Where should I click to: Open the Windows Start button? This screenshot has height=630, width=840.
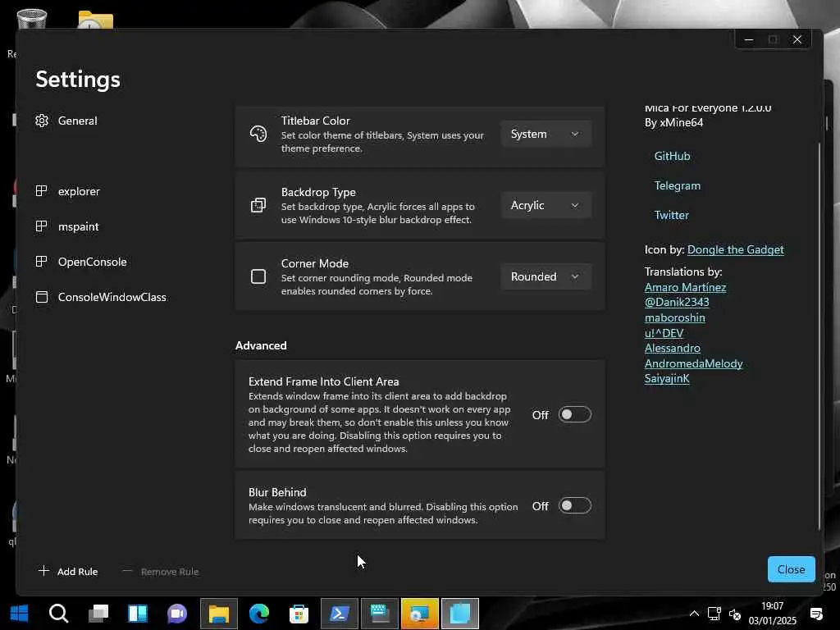pos(20,614)
